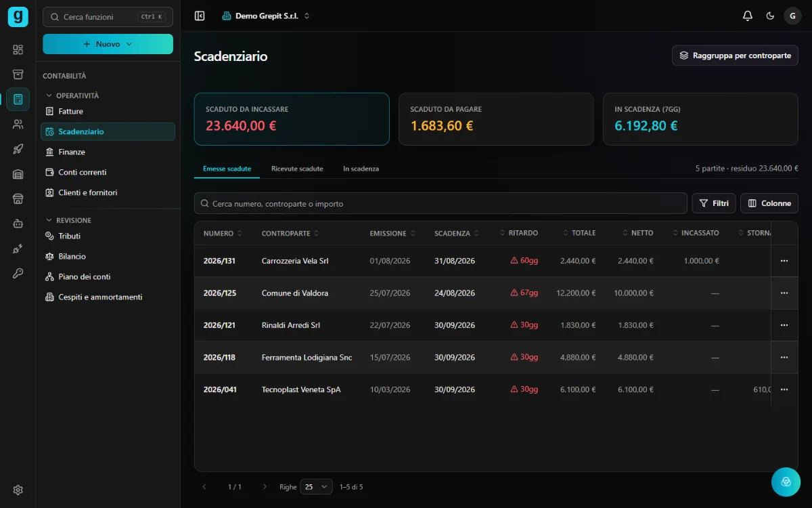Open the Nuovo dropdown button

point(108,44)
